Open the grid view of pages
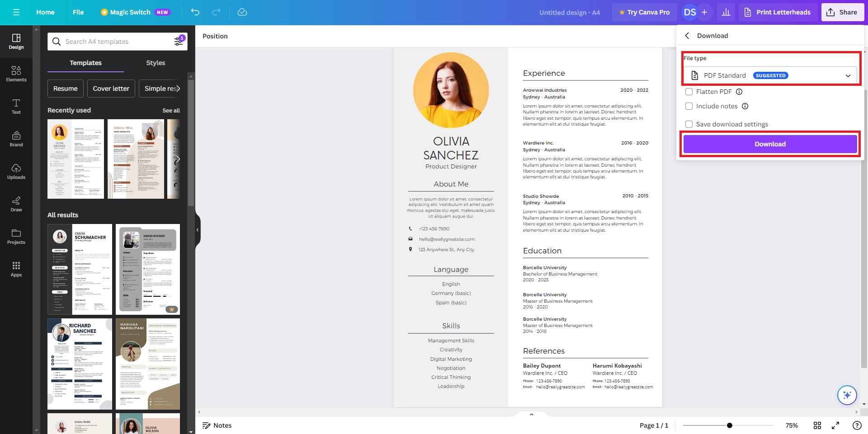868x434 pixels. 817,425
